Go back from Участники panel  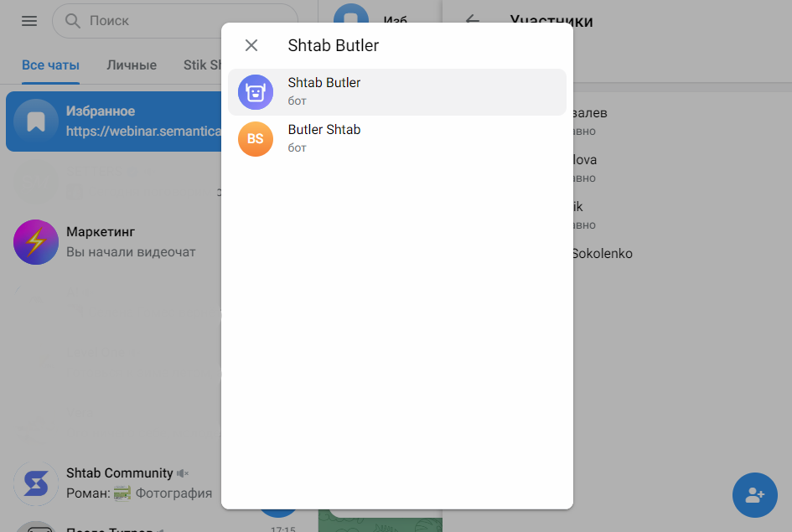(473, 20)
